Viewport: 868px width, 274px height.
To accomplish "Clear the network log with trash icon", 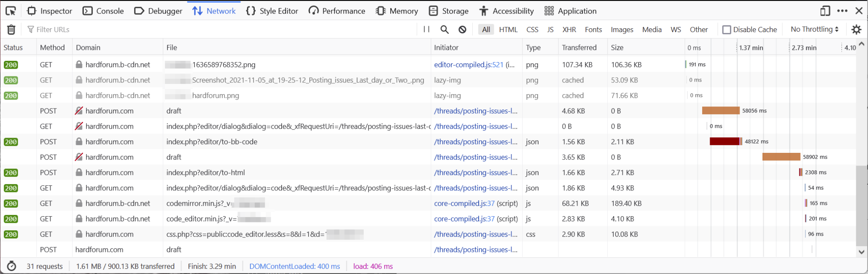I will coord(11,30).
